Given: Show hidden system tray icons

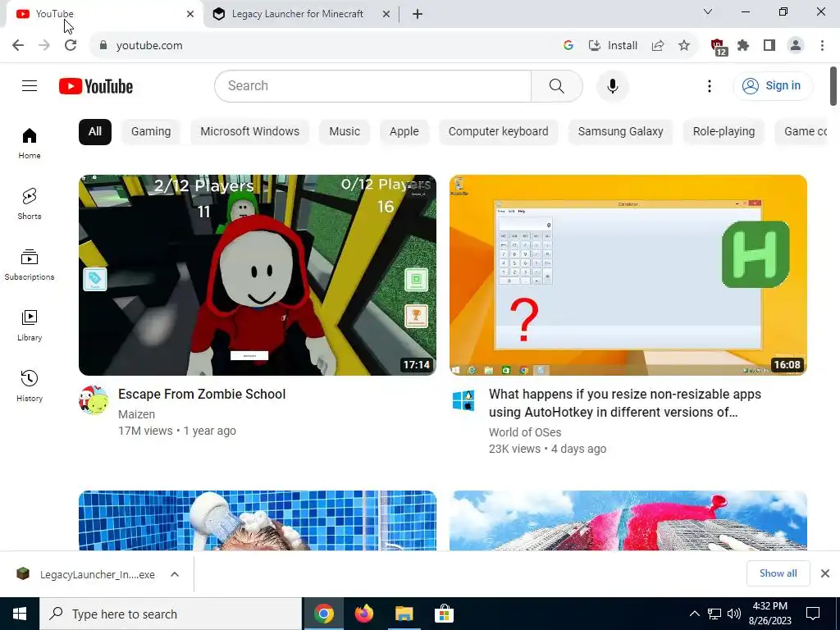Looking at the screenshot, I should click(694, 614).
